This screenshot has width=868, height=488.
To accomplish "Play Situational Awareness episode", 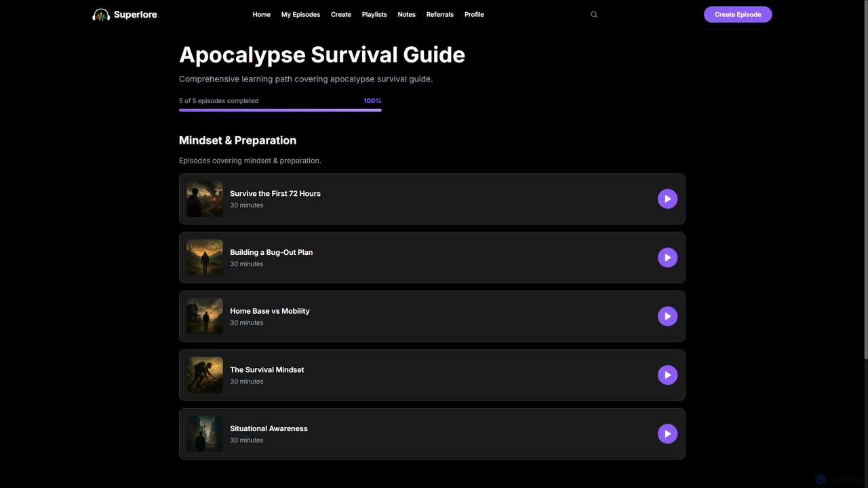I will pos(667,434).
